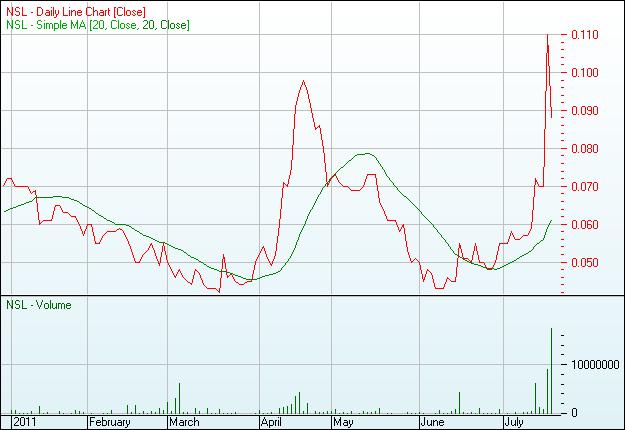Select the 0.100 price axis label
The image size is (625, 430).
587,73
